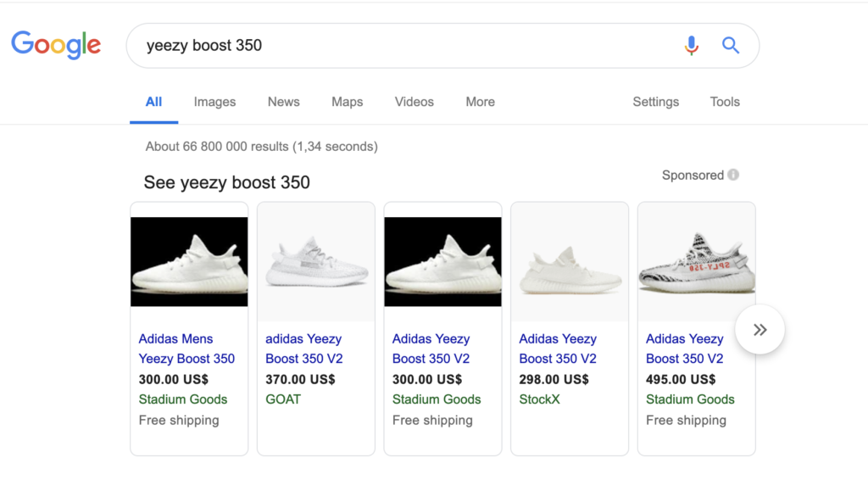The height and width of the screenshot is (491, 868).
Task: Select the Maps tab
Action: (347, 102)
